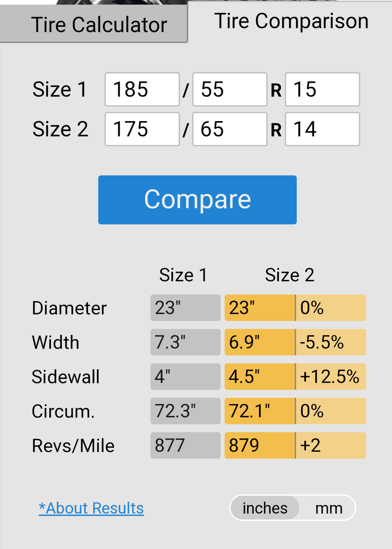The height and width of the screenshot is (549, 392).
Task: Click the Size 1 aspect ratio field showing 55
Action: click(230, 89)
